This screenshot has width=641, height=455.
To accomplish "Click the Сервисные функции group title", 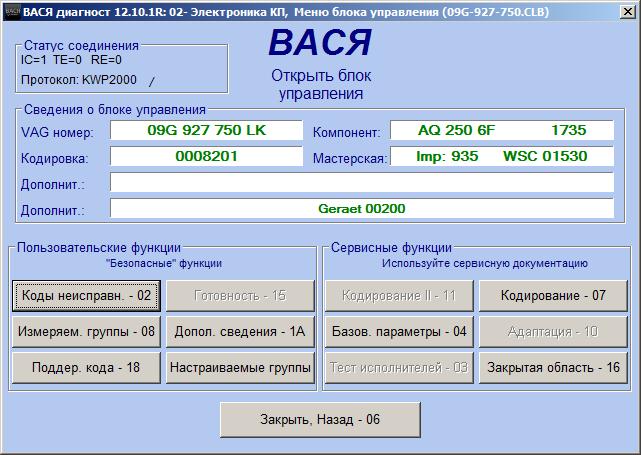I will click(391, 247).
